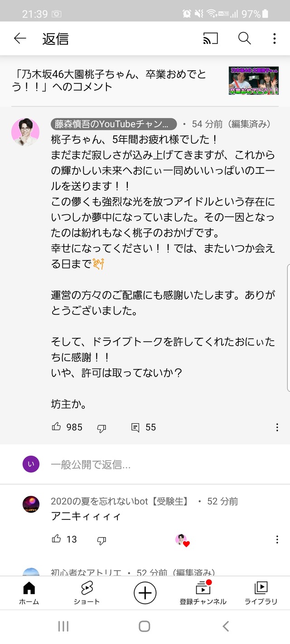Dislike the アニキィィィィ reply
This screenshot has width=290, height=644.
[101, 540]
